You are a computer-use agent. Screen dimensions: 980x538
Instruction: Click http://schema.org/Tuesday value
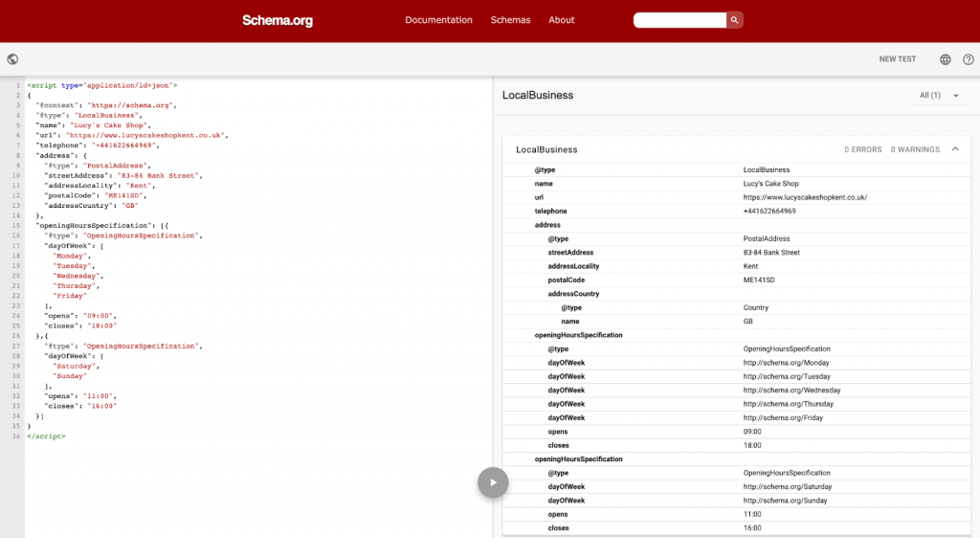click(787, 376)
